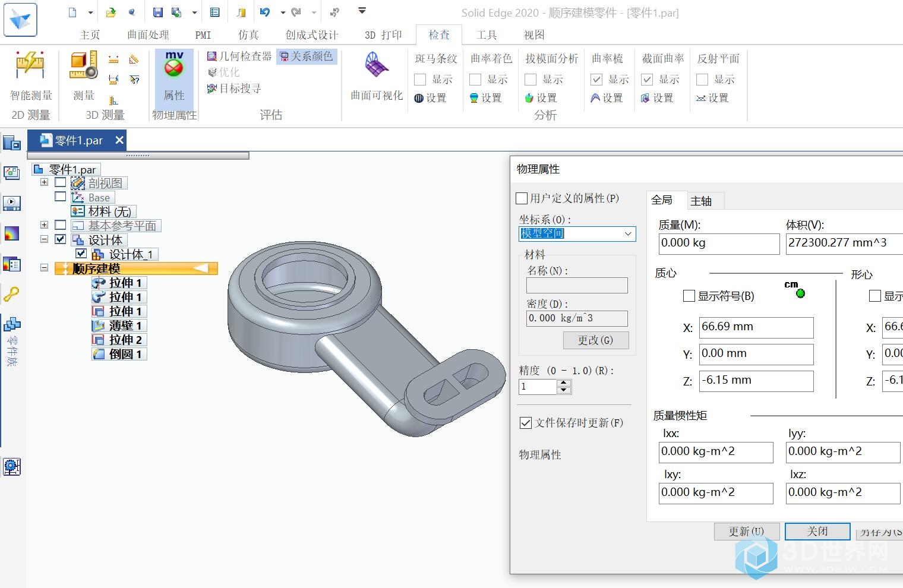Select the 倒圆 1 feature
The width and height of the screenshot is (903, 588).
[x=119, y=354]
